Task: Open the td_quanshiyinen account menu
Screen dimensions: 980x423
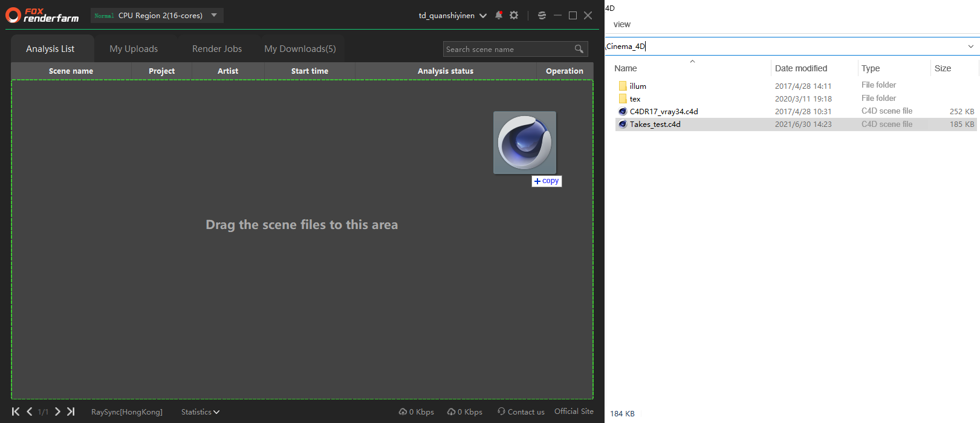Action: click(x=452, y=16)
